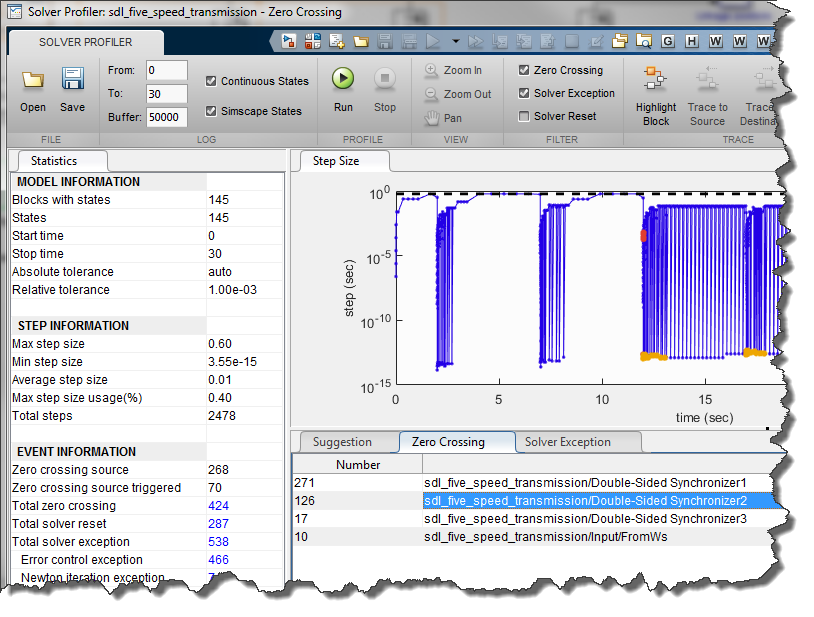
Task: Run the solver profiler
Action: pyautogui.click(x=343, y=79)
